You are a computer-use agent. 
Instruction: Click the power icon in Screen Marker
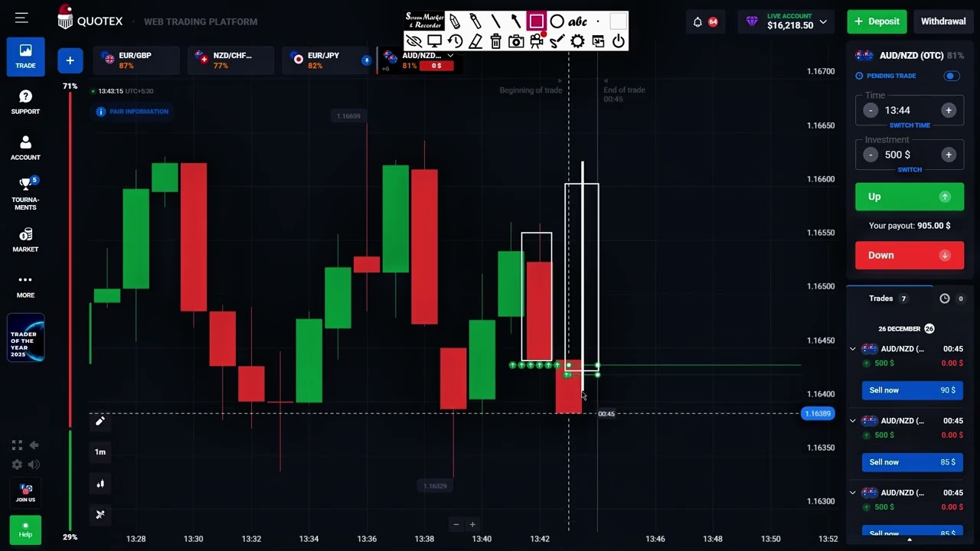pyautogui.click(x=619, y=41)
